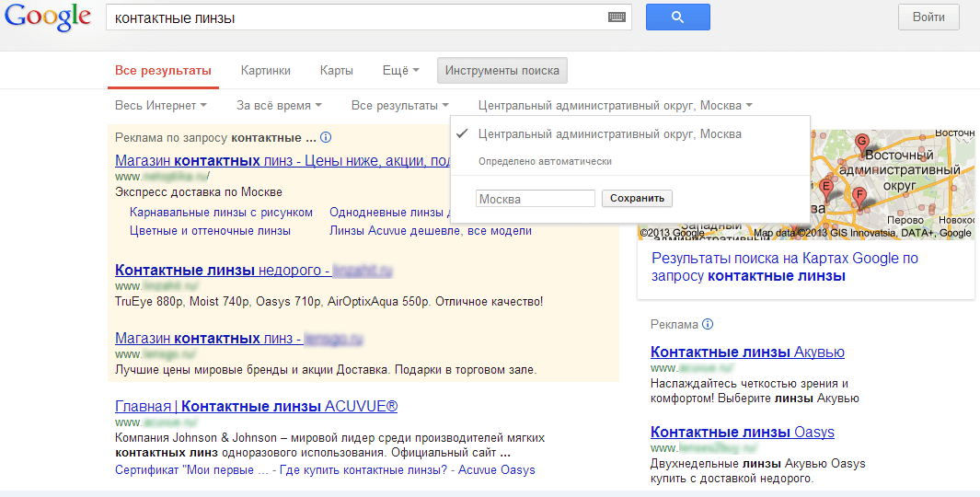
Task: Click map marker F
Action: point(859,196)
